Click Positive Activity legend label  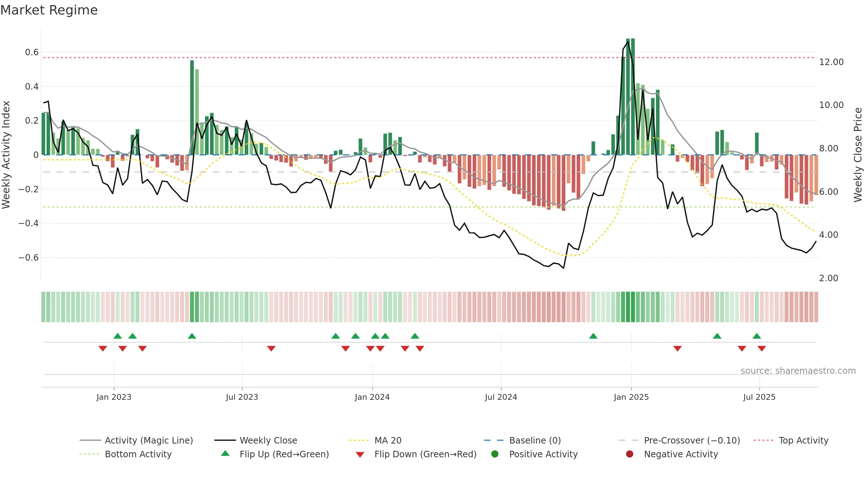click(x=543, y=454)
